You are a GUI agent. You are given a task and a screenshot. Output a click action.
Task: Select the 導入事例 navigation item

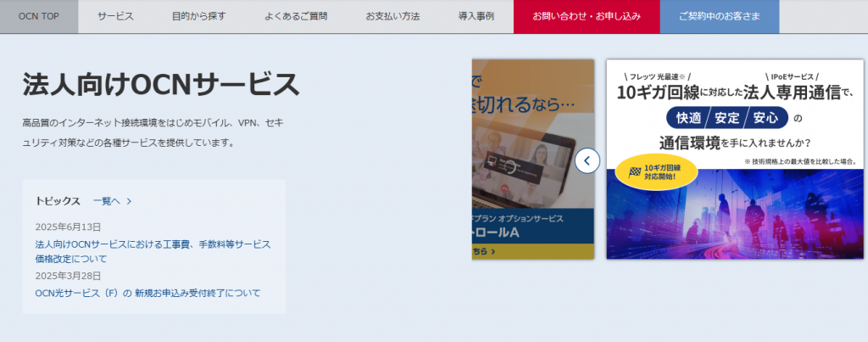[x=476, y=16]
